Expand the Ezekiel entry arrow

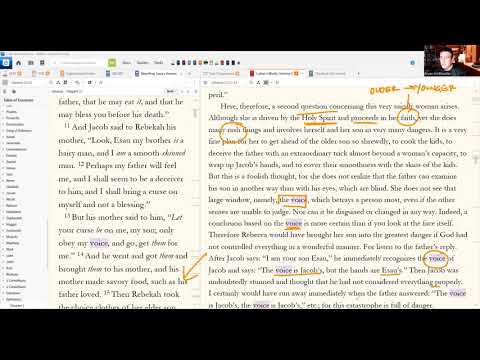point(4,156)
